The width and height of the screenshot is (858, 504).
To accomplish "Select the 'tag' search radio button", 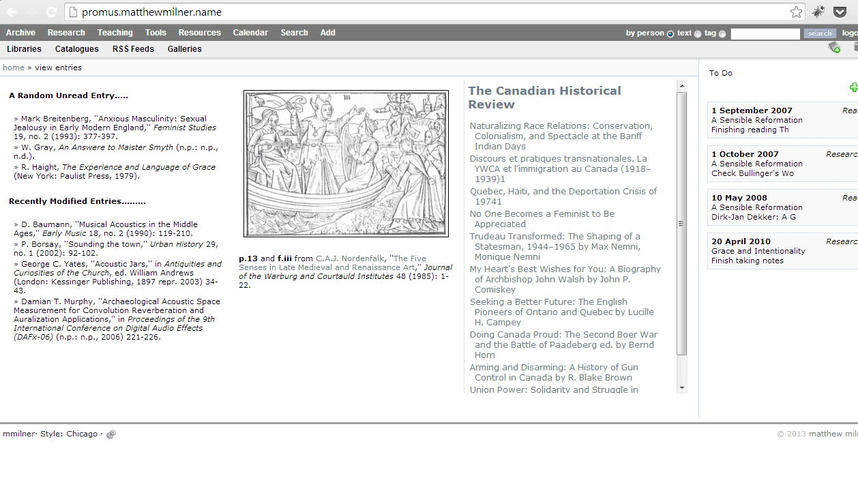I will 722,33.
